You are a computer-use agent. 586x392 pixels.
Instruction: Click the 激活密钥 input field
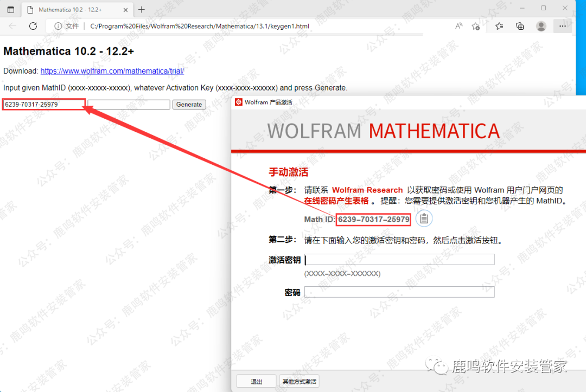tap(399, 260)
